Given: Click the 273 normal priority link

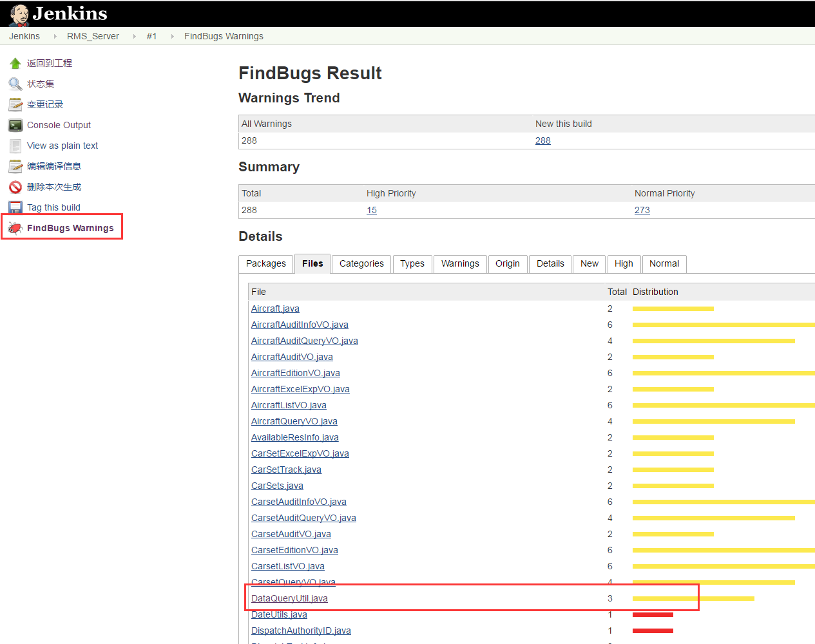Looking at the screenshot, I should click(x=642, y=210).
